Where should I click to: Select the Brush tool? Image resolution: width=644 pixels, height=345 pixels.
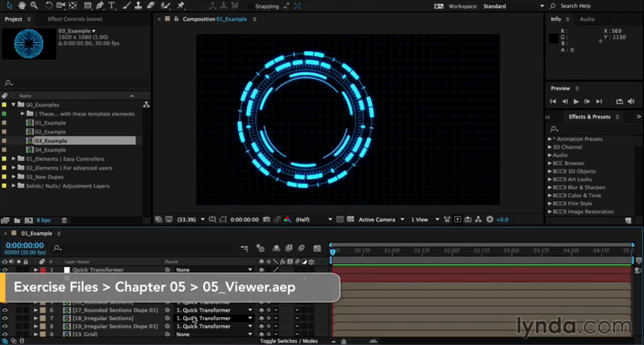pos(126,6)
